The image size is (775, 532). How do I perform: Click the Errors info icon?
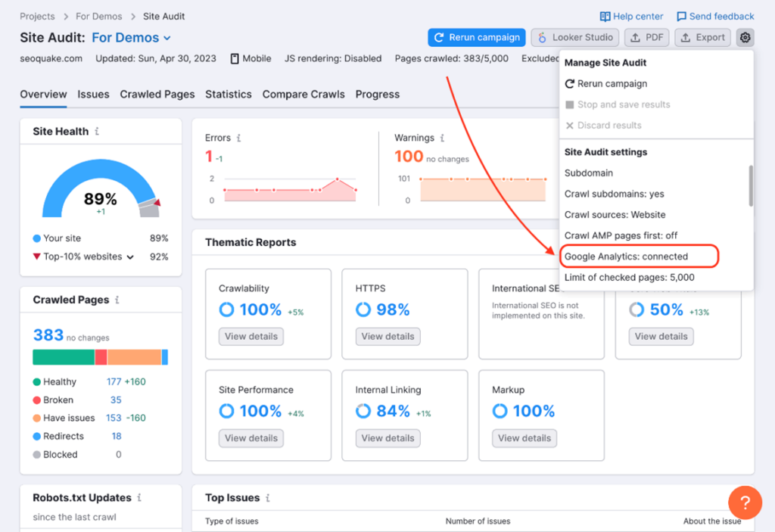[238, 138]
